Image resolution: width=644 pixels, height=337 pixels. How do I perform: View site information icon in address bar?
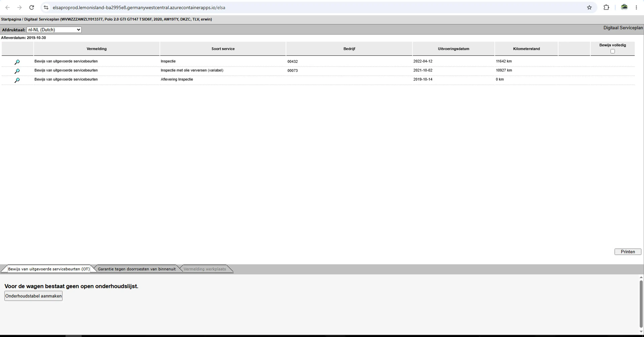tap(46, 8)
